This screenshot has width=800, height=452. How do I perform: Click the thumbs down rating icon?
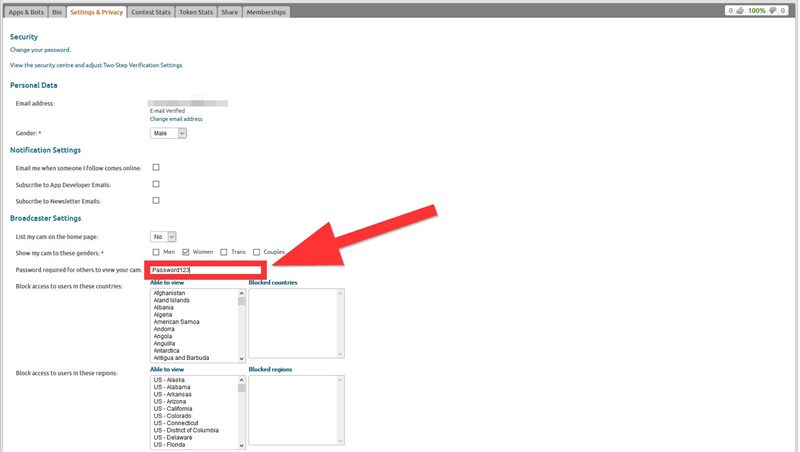[773, 10]
